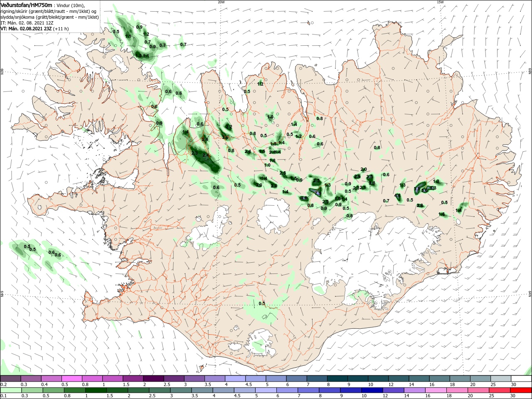
Task: Pick the pale grey 25 swatch, upper scale
Action: (x=501, y=378)
